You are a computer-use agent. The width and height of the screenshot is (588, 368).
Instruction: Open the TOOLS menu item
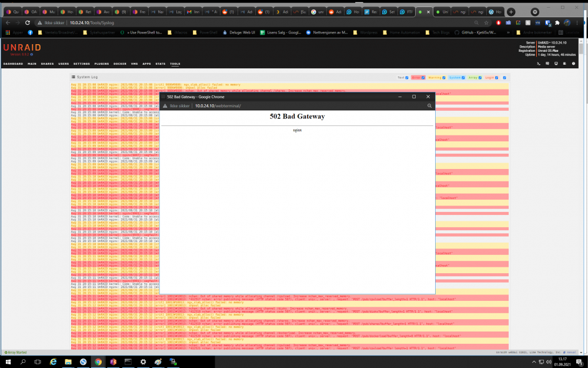click(175, 64)
